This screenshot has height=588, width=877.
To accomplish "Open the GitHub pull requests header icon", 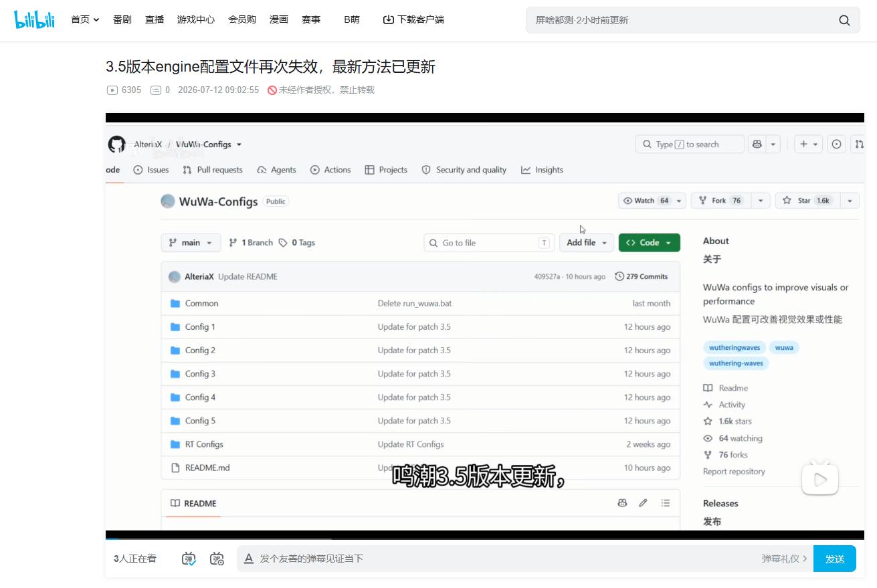I will (x=858, y=144).
